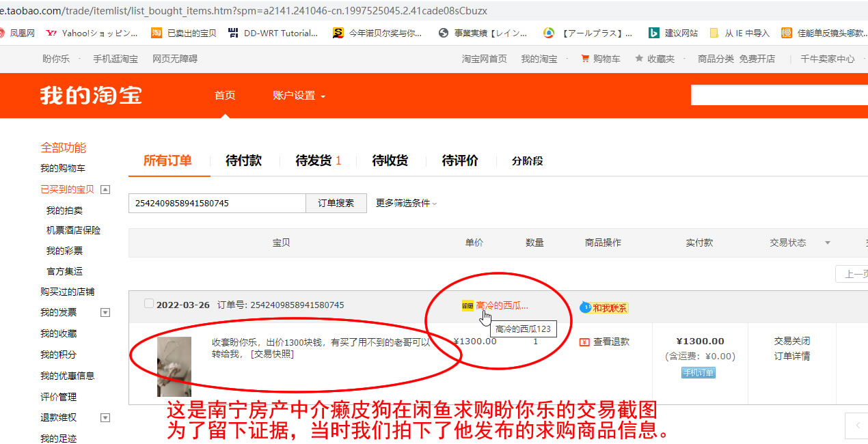Open the 购物车 shopping cart
This screenshot has width=868, height=444.
(x=601, y=59)
